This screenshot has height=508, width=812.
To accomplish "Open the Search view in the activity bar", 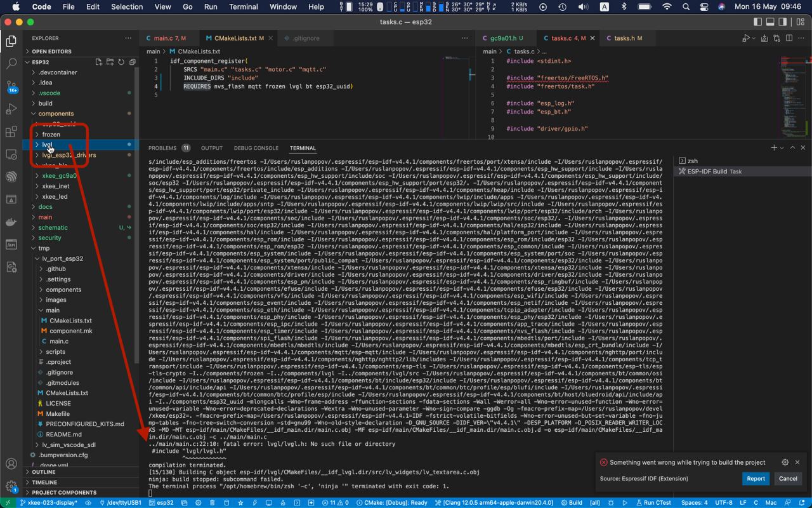I will point(11,63).
